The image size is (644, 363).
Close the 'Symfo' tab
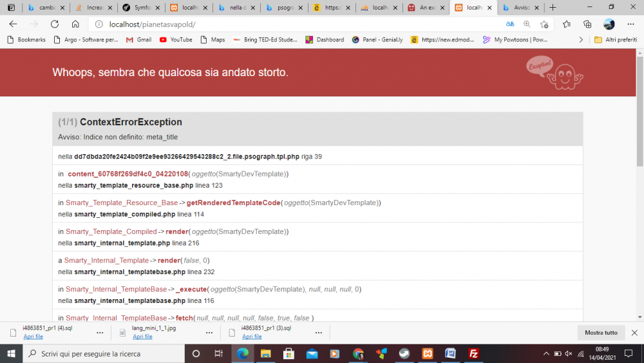(158, 7)
